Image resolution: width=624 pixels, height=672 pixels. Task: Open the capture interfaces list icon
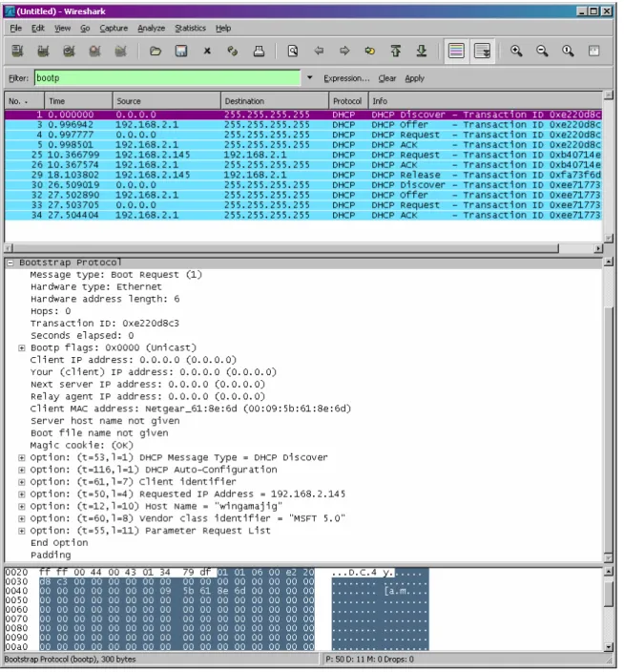tap(17, 51)
